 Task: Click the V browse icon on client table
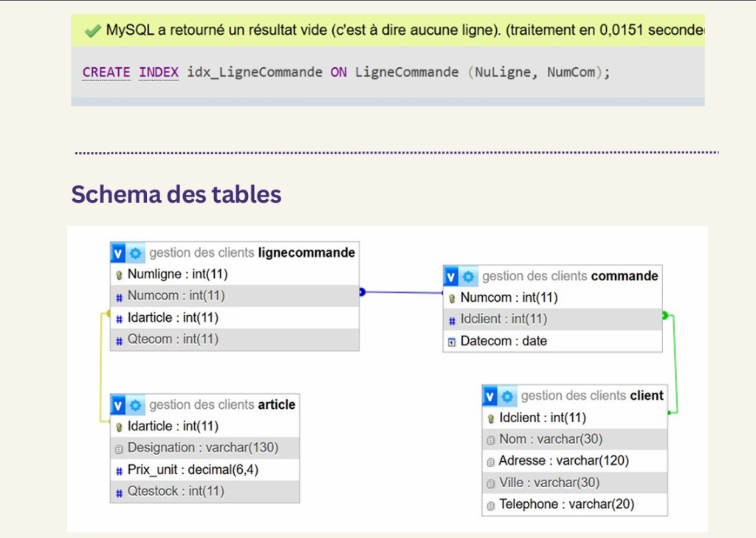pos(493,396)
